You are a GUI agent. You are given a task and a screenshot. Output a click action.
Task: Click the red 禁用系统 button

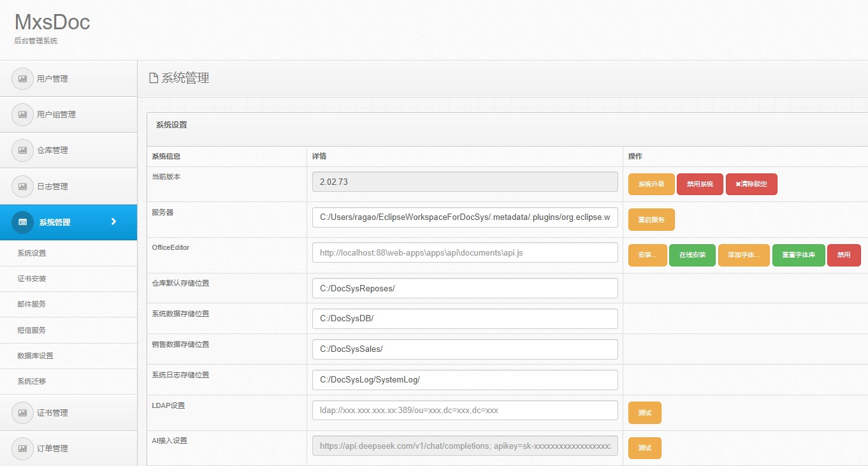[x=700, y=184]
